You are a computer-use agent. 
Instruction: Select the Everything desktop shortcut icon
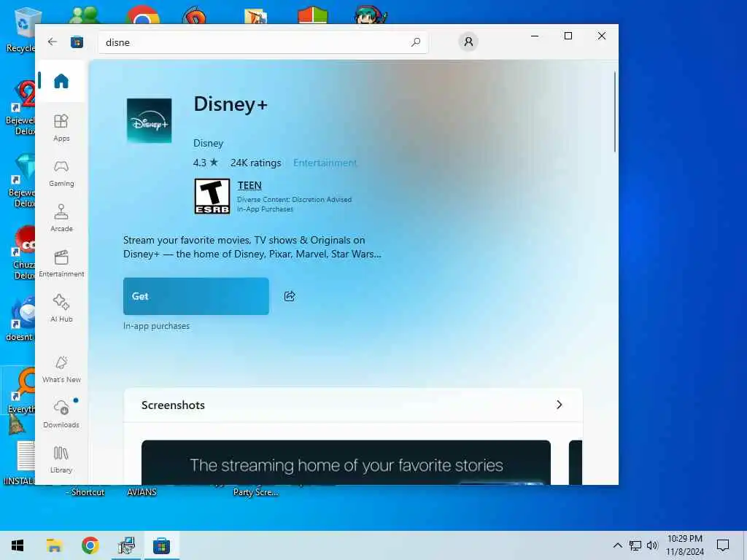[x=20, y=391]
